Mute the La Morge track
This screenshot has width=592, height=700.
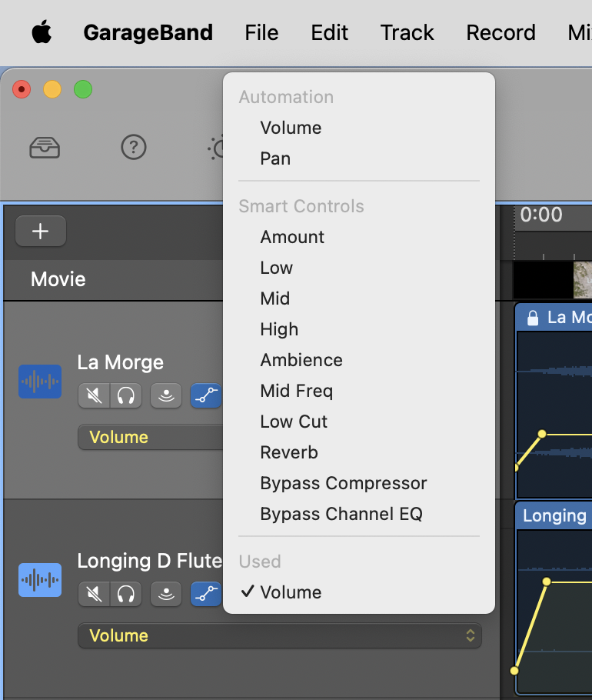[94, 395]
